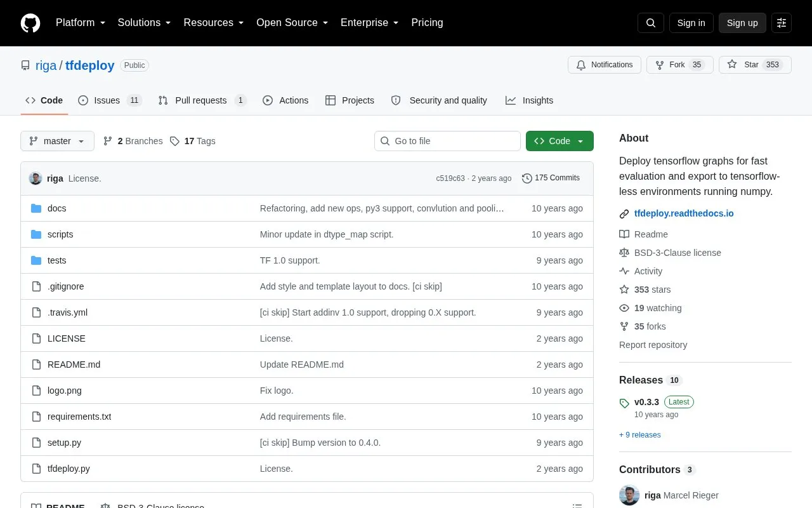Expand the Platform menu

click(81, 23)
